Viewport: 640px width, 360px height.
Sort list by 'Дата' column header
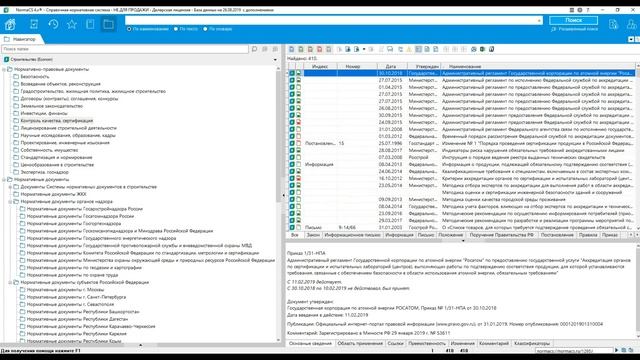click(x=392, y=66)
